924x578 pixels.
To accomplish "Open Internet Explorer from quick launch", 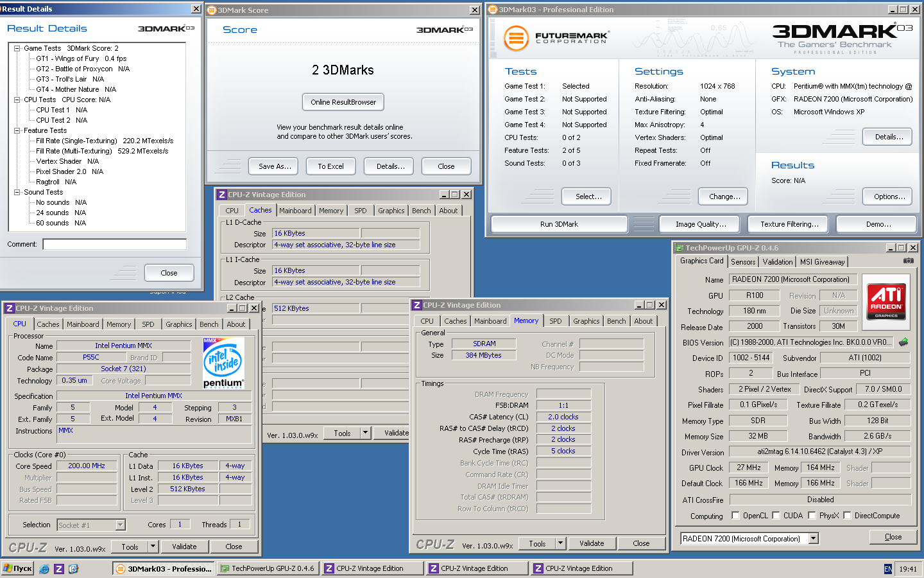I will point(44,568).
